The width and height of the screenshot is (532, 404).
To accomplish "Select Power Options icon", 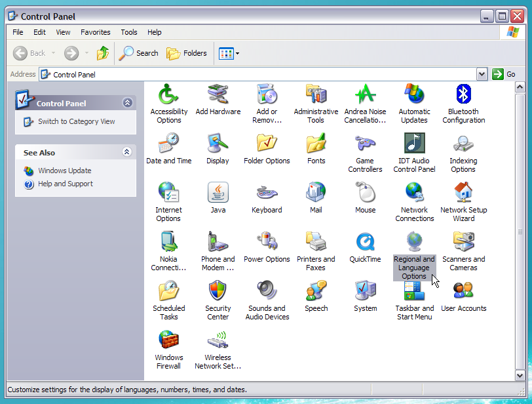I will 267,242.
